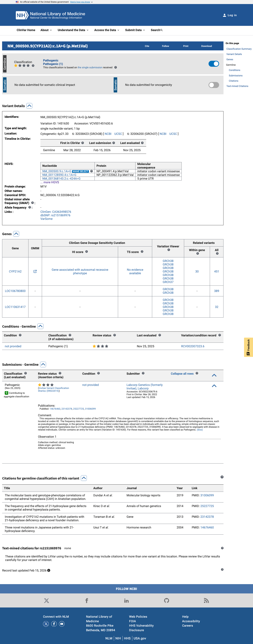Image resolution: width=253 pixels, height=644 pixels.
Task: Click Follow in the variant header bar
Action: 165,46
